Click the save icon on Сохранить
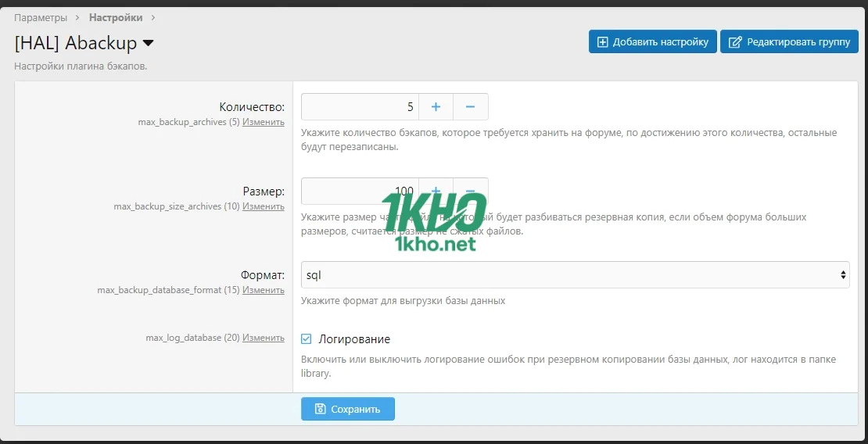Image resolution: width=868 pixels, height=444 pixels. pyautogui.click(x=320, y=409)
